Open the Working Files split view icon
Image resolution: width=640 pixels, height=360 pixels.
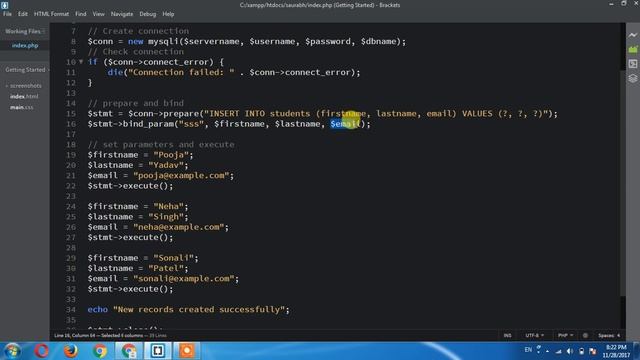click(43, 31)
